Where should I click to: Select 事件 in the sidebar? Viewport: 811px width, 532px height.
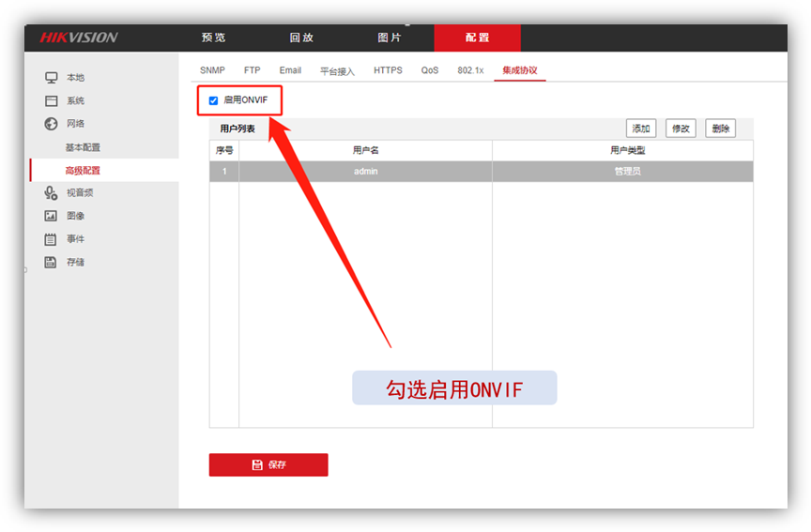click(75, 239)
